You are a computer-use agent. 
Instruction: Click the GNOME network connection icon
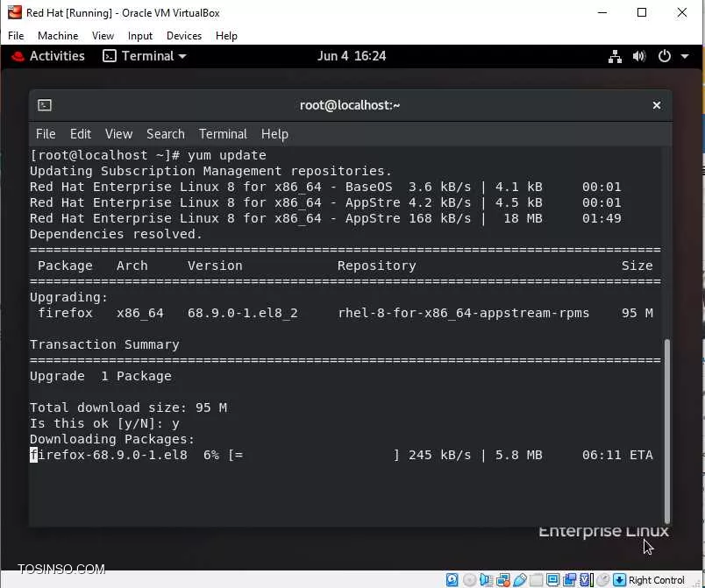pos(615,56)
